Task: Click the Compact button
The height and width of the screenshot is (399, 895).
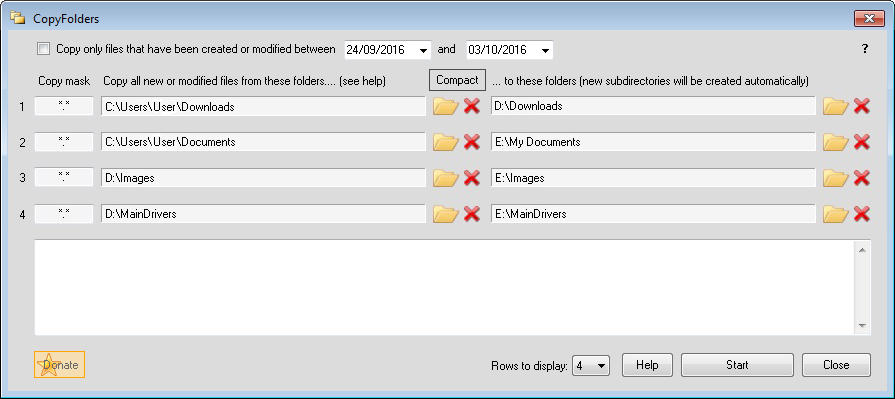Action: coord(457,80)
